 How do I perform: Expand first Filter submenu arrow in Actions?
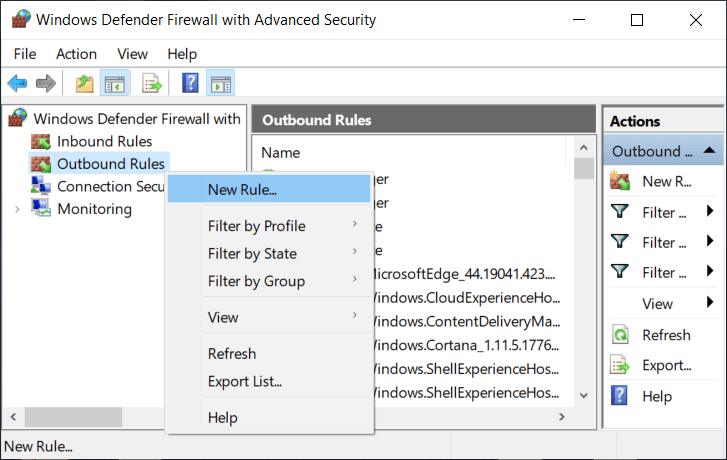point(710,211)
